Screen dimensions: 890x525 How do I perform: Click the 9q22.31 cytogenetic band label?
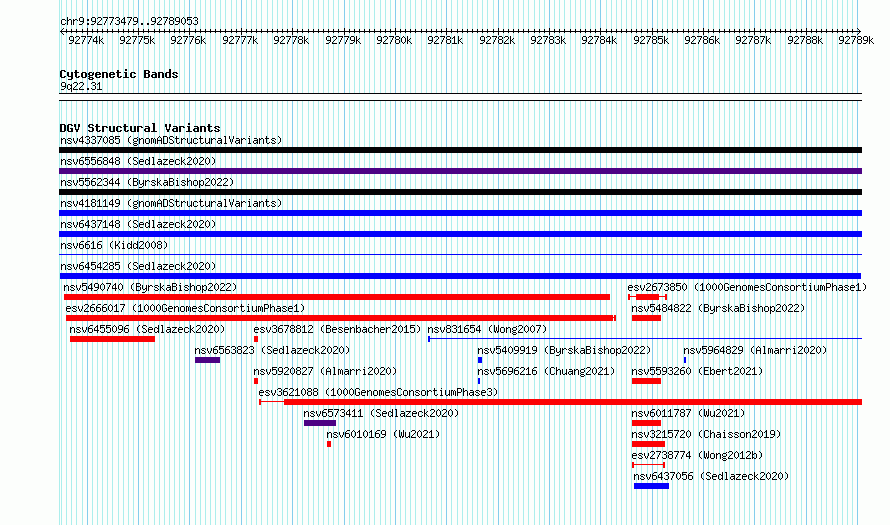click(81, 86)
